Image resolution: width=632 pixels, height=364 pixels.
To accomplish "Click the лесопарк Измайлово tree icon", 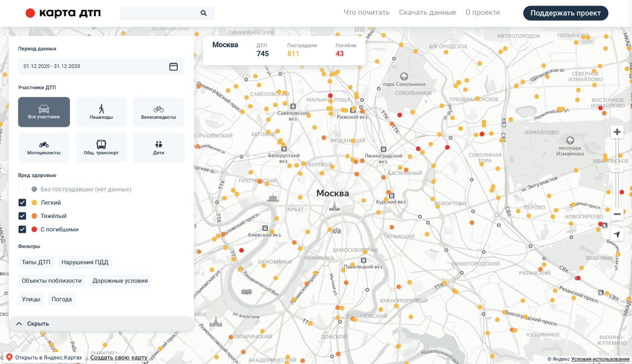I will click(570, 141).
